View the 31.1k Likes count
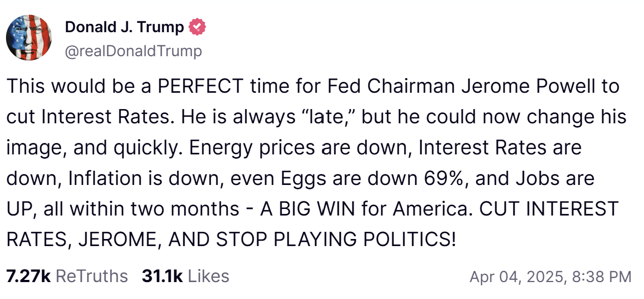This screenshot has width=644, height=299. (x=162, y=276)
